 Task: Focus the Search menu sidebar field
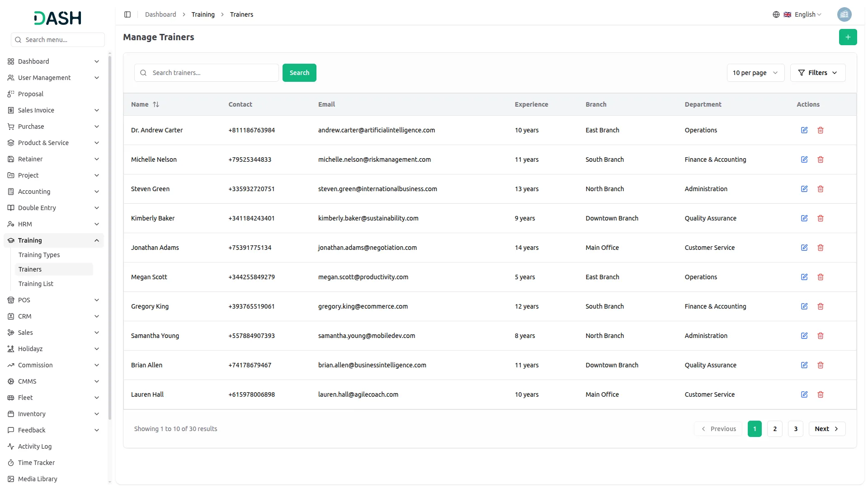click(58, 40)
